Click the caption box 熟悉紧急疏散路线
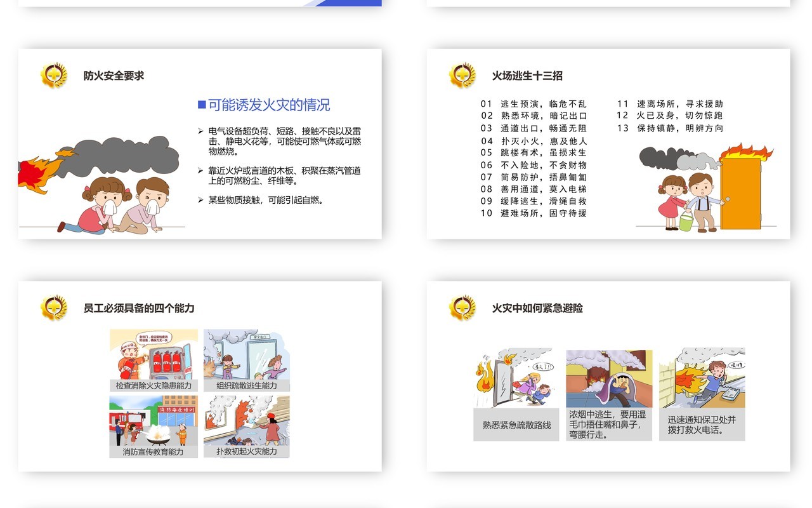 tap(516, 425)
